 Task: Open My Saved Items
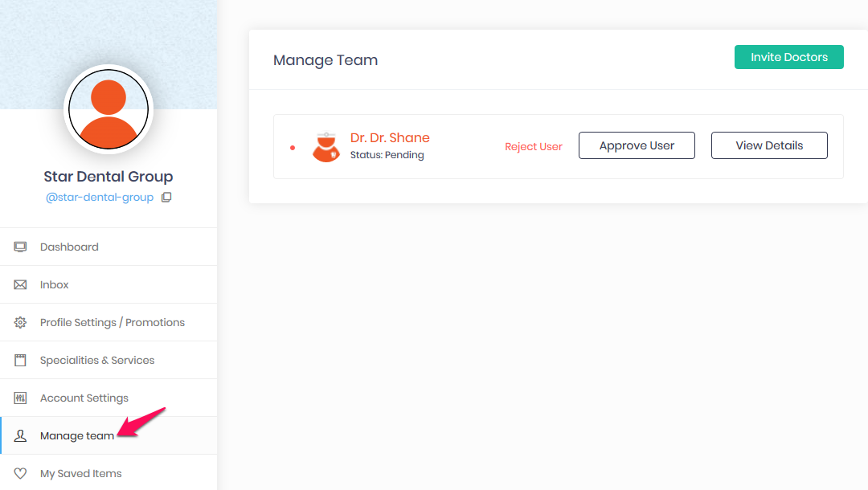click(x=108, y=473)
